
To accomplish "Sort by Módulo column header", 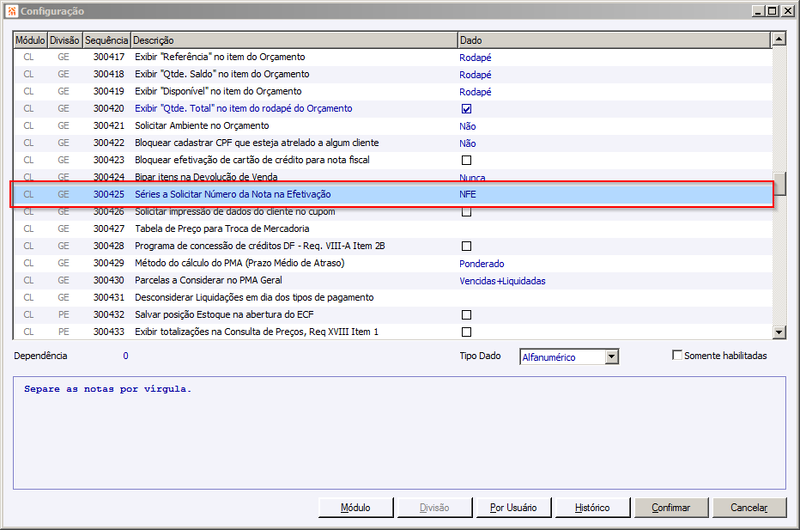I will coord(30,40).
